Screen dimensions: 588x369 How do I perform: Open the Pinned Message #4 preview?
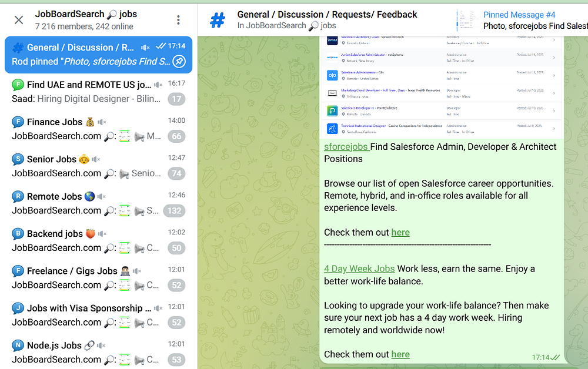(535, 20)
